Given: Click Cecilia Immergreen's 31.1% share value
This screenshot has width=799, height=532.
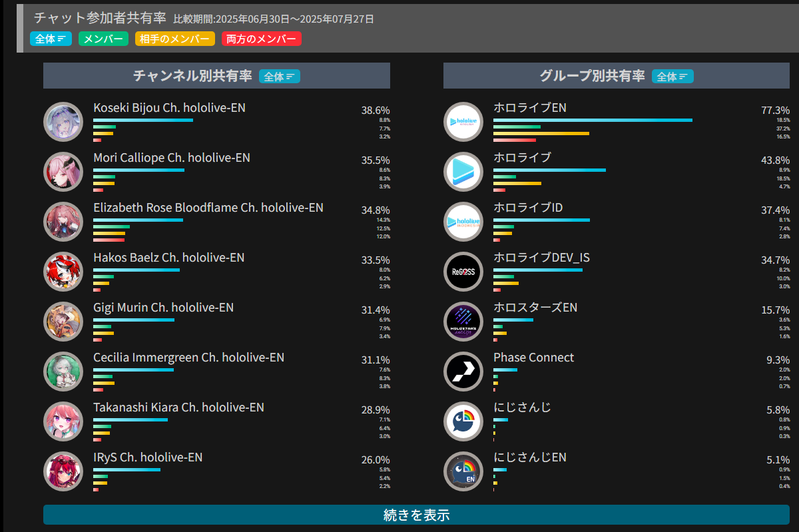Looking at the screenshot, I should click(376, 360).
